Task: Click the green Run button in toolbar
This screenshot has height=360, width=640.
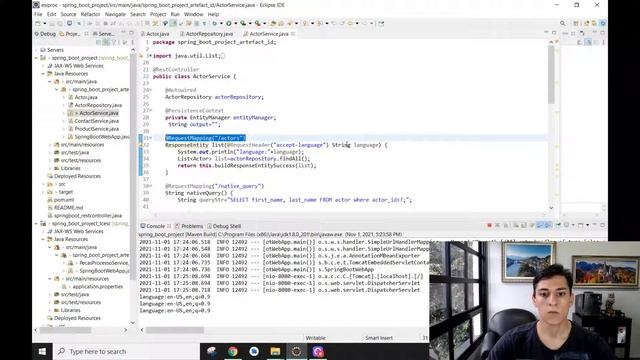Action: (x=229, y=23)
